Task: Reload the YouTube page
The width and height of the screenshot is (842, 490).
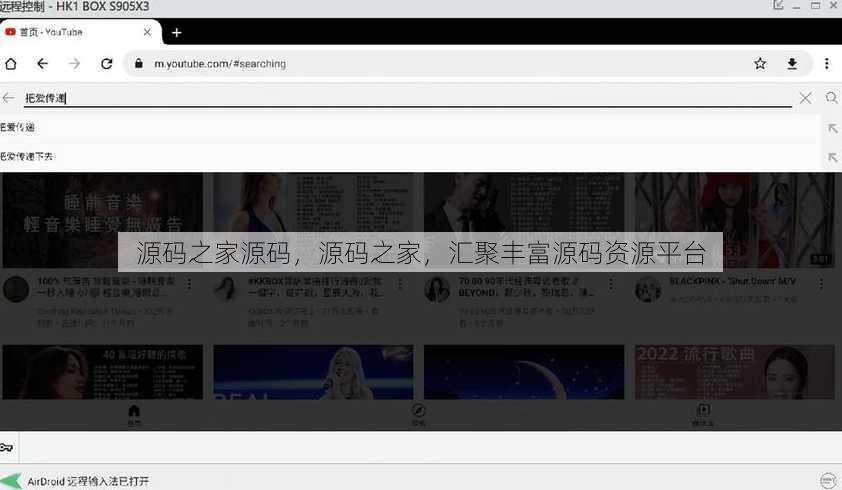Action: 106,64
